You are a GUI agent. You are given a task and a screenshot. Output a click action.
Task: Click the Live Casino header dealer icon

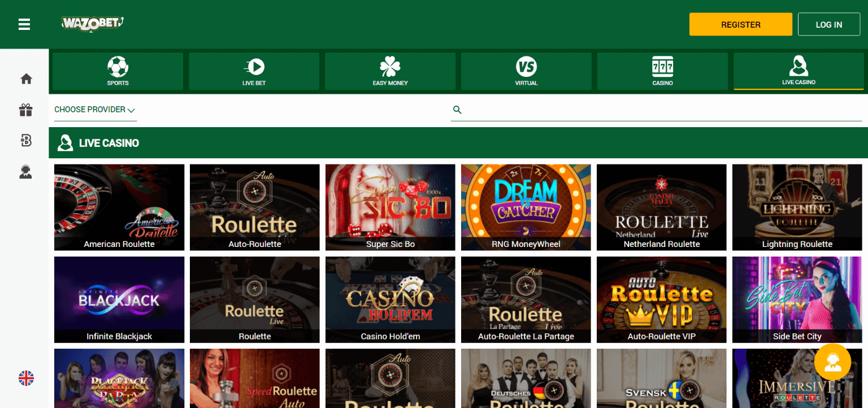click(x=66, y=143)
